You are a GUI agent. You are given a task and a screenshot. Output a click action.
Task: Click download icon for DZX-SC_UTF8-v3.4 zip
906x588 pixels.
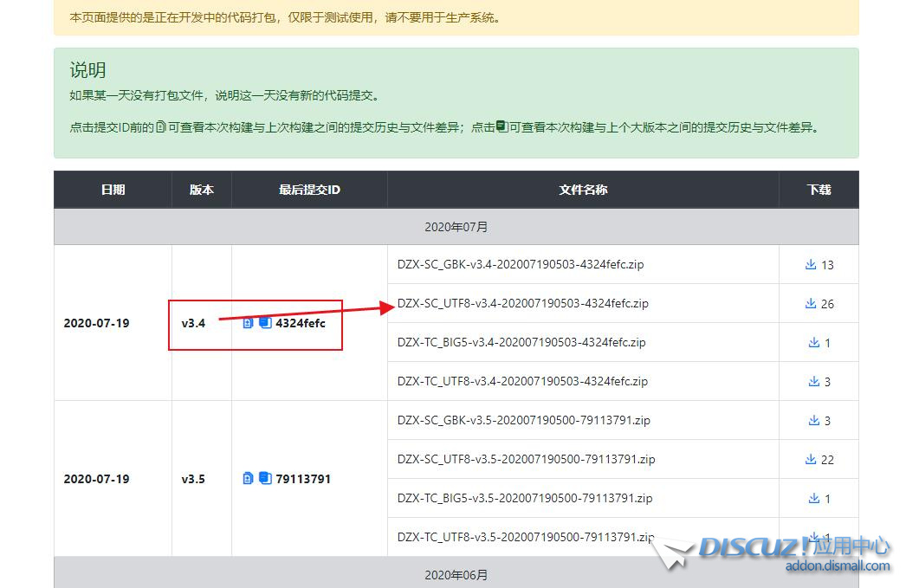tap(811, 304)
